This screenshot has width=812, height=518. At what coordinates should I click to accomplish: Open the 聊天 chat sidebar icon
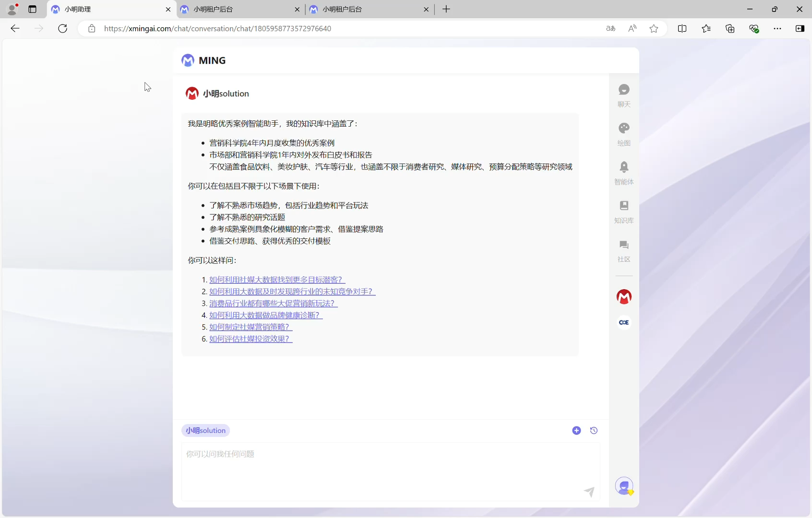tap(624, 95)
